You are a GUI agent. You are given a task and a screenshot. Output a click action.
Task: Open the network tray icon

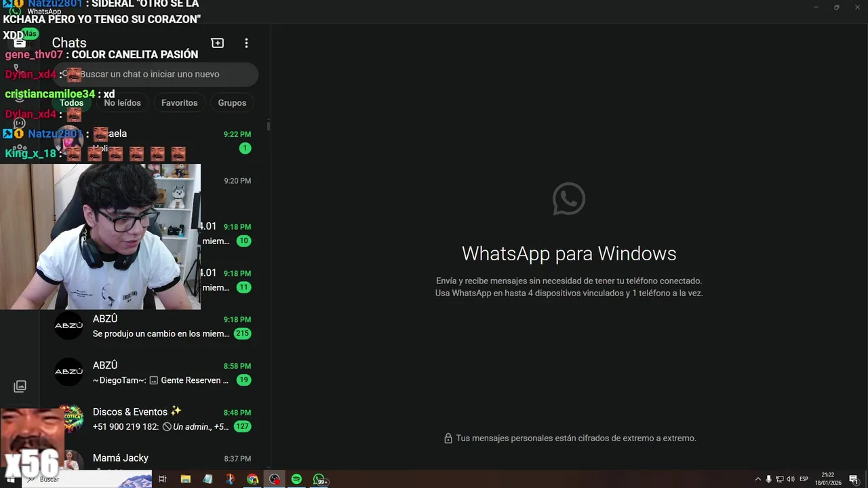(x=779, y=479)
